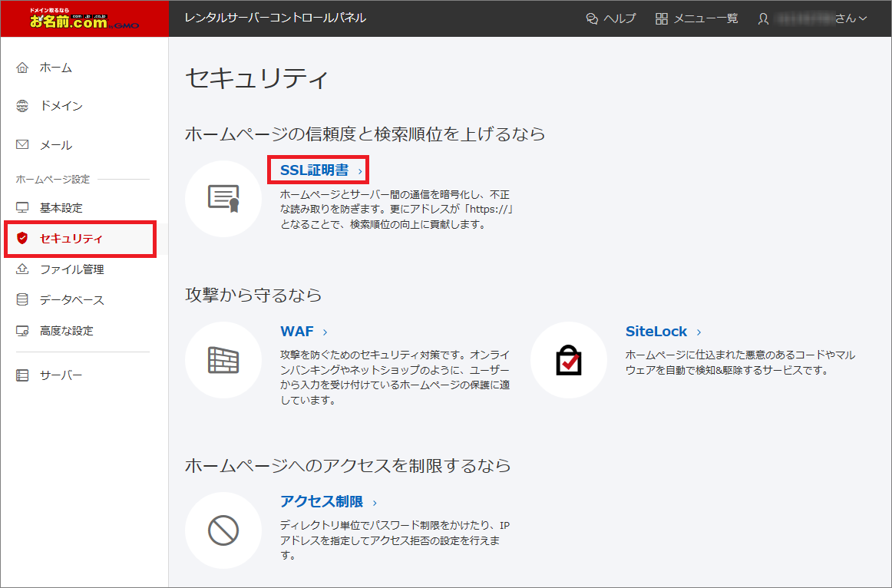The image size is (892, 588).
Task: Click the SSL certificate circle icon
Action: tap(223, 198)
